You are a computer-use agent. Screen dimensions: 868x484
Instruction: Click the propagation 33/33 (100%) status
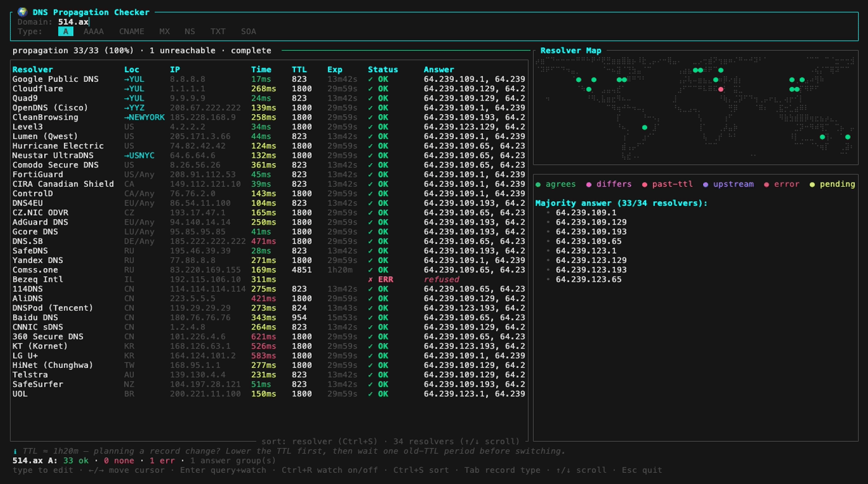(x=73, y=51)
